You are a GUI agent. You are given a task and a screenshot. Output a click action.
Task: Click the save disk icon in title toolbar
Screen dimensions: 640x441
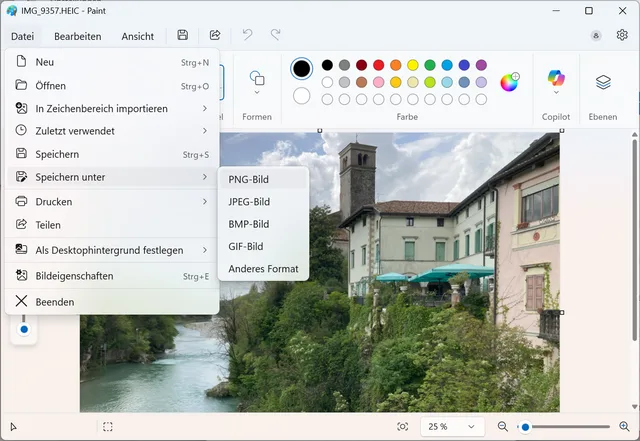pyautogui.click(x=182, y=35)
